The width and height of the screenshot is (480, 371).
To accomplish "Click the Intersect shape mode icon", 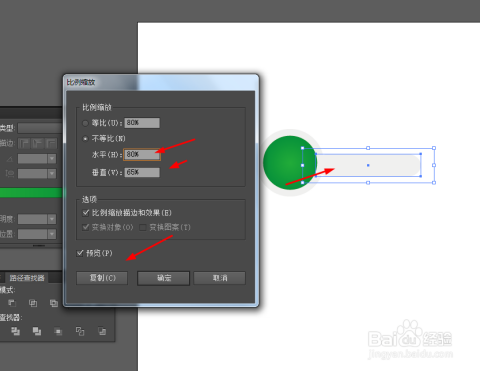I will pos(33,303).
